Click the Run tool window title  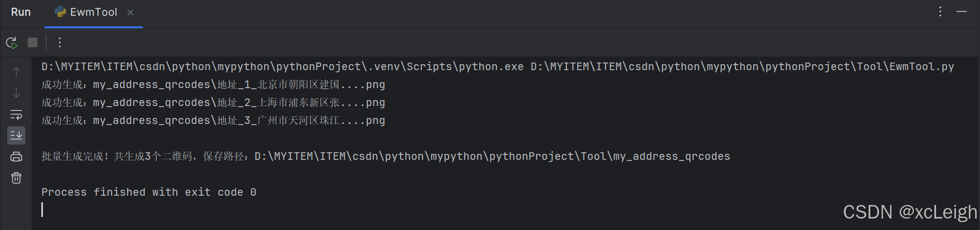coord(21,12)
